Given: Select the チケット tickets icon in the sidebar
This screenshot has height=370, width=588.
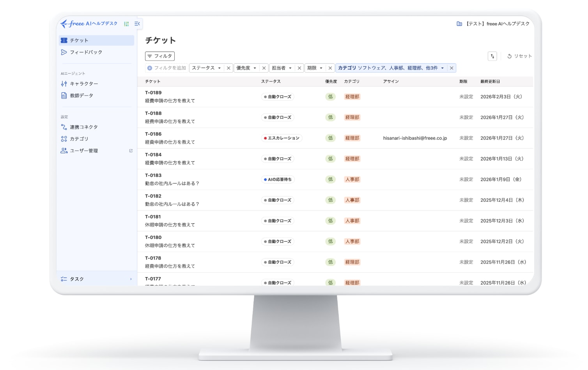Looking at the screenshot, I should 64,40.
